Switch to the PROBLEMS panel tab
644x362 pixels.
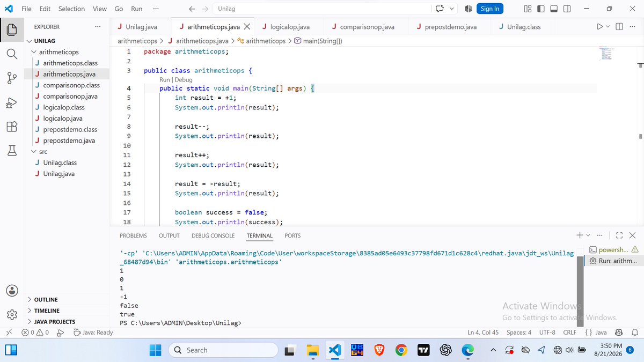(x=133, y=236)
